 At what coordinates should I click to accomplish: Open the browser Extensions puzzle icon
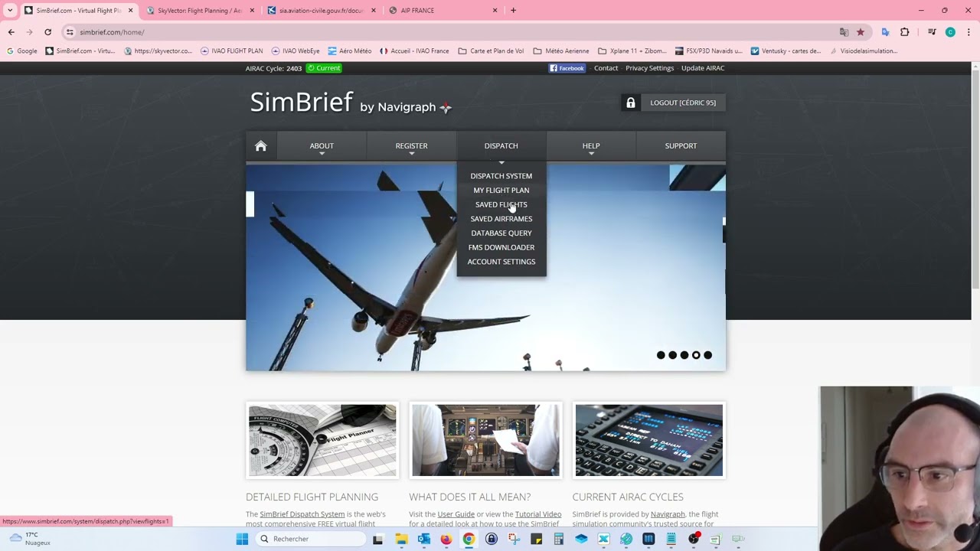click(905, 32)
